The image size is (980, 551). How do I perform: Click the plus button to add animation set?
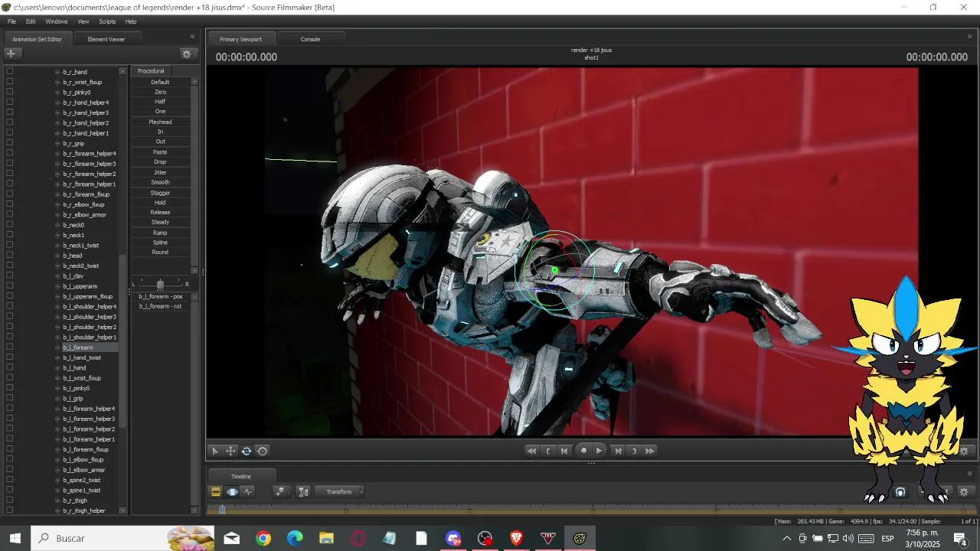click(11, 54)
